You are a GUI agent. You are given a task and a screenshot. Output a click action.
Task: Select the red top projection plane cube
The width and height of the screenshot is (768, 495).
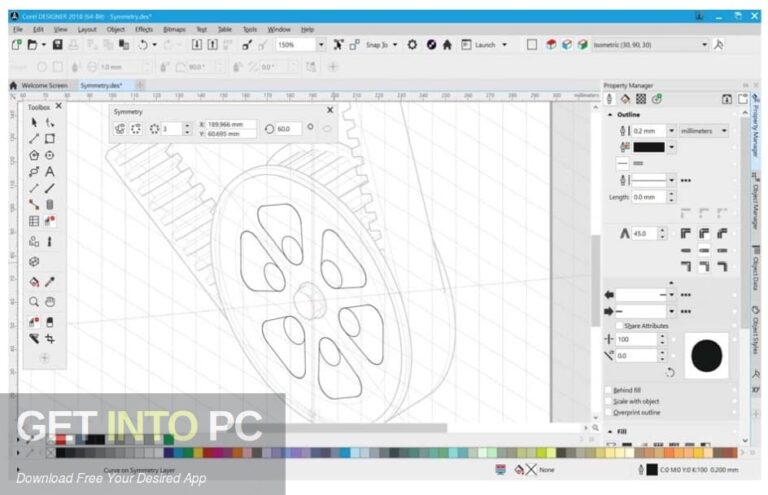[551, 45]
